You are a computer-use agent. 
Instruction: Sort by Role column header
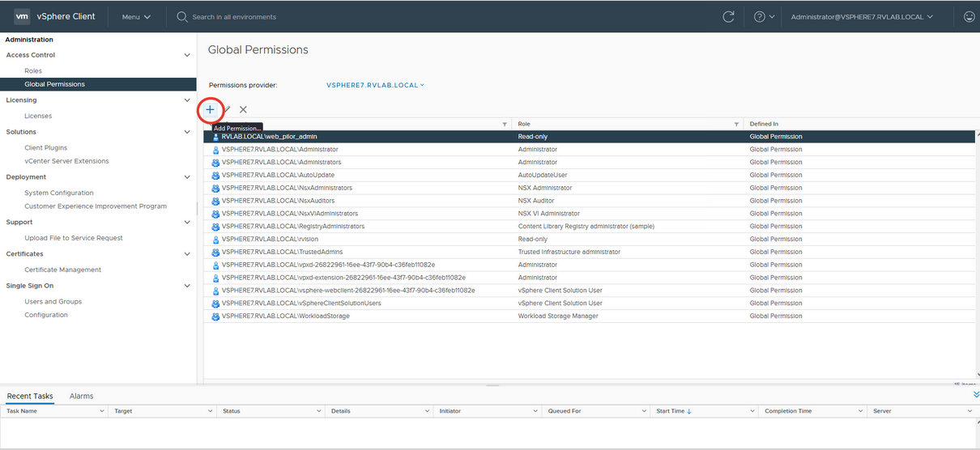[x=524, y=124]
